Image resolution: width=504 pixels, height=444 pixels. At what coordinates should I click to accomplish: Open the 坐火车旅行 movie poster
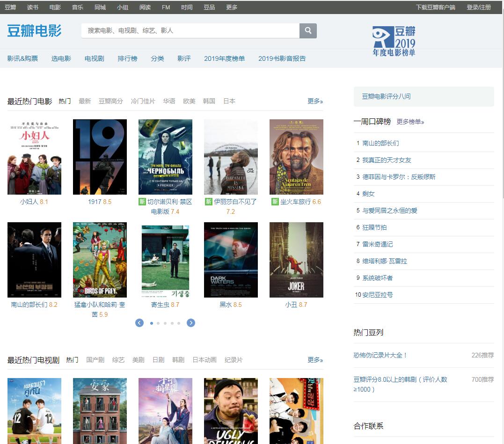click(296, 157)
